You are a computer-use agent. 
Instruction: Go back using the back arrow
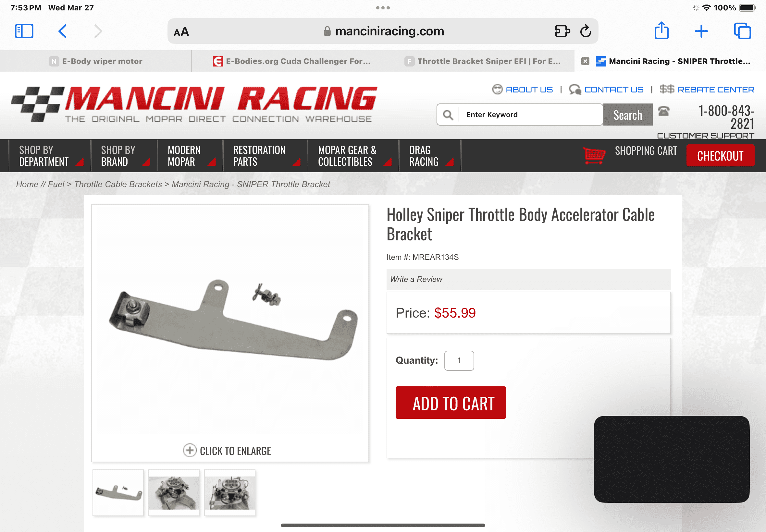click(x=62, y=31)
